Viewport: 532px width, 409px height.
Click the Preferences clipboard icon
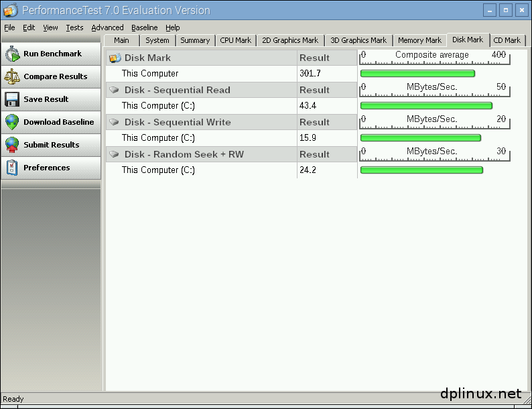pyautogui.click(x=12, y=168)
